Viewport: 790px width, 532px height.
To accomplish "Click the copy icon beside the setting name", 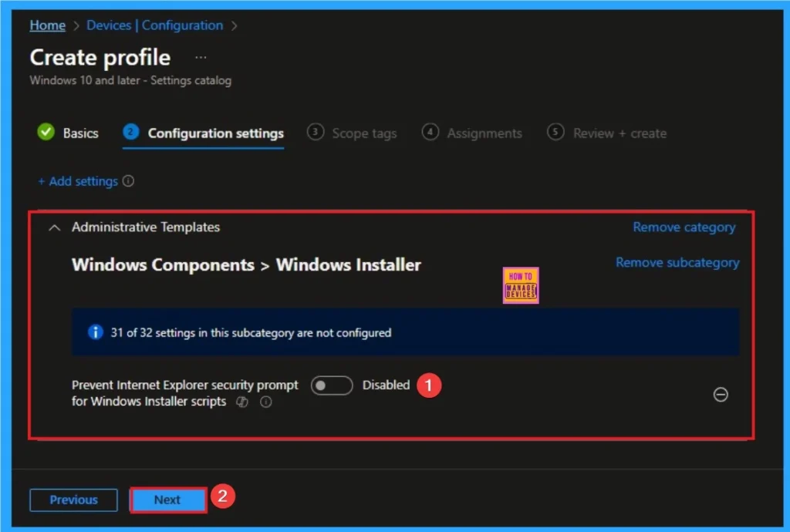I will coord(241,402).
